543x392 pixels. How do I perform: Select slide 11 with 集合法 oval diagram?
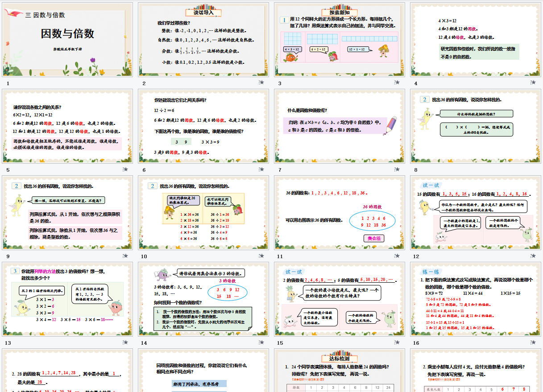(340, 212)
